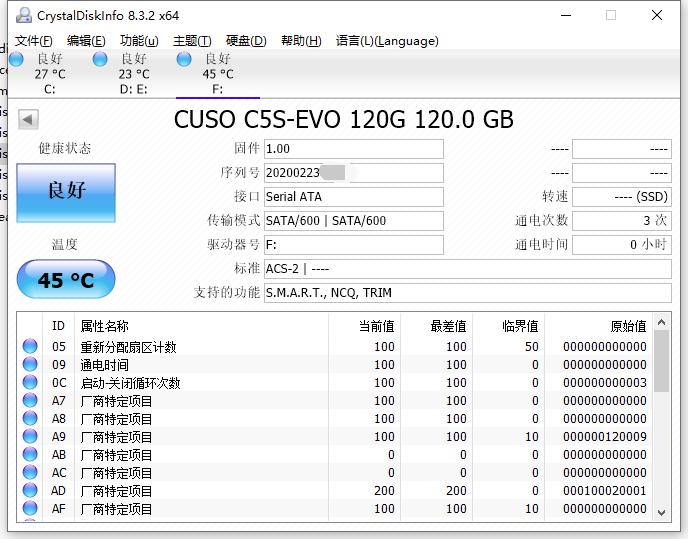Click raw value 000000120009
Viewport: 688px width, 539px height.
coord(605,437)
